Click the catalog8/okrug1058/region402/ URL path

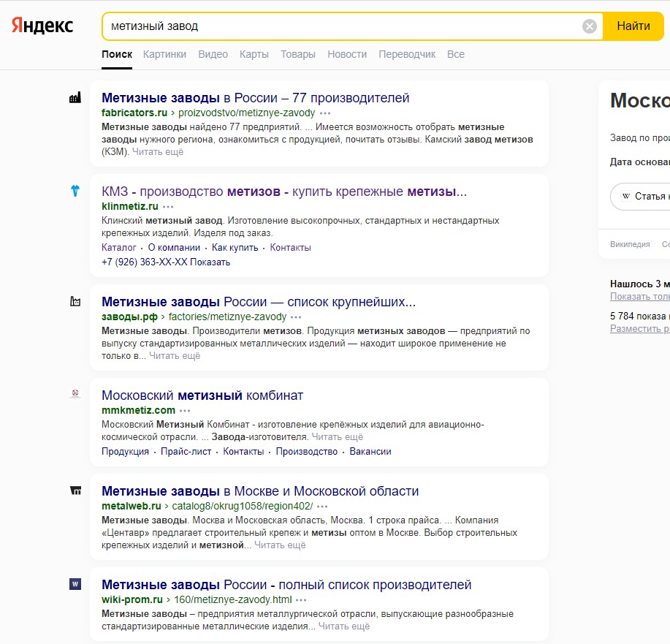point(243,507)
